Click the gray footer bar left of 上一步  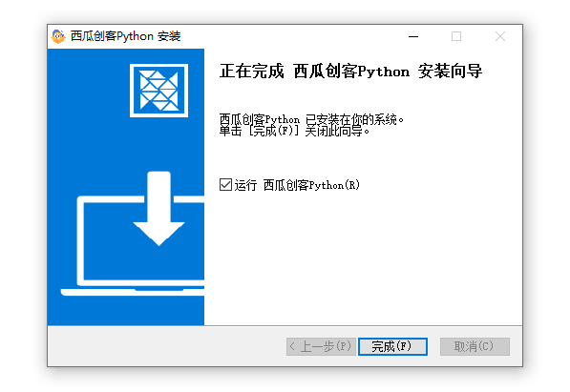point(167,346)
